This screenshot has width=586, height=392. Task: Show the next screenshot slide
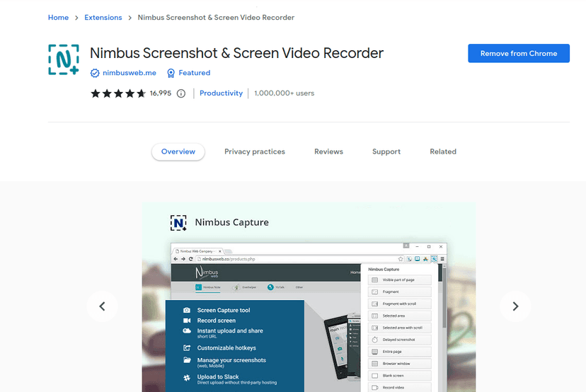pos(515,306)
